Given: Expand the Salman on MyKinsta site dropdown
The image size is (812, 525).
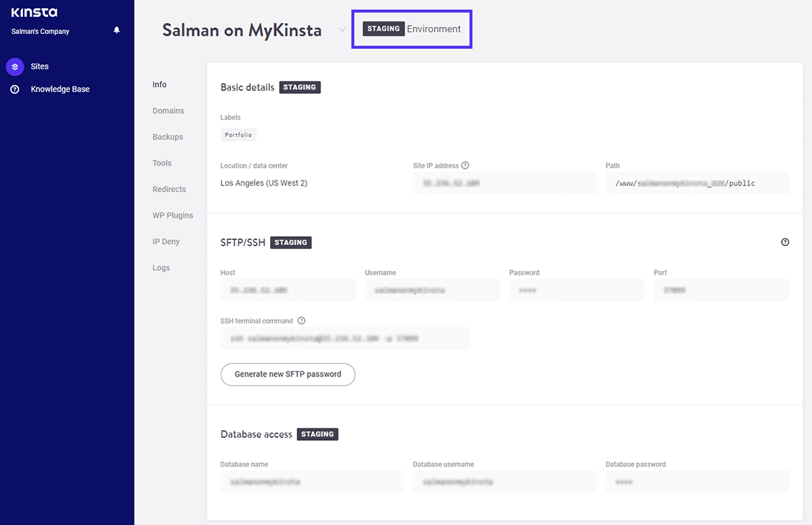Looking at the screenshot, I should point(340,31).
